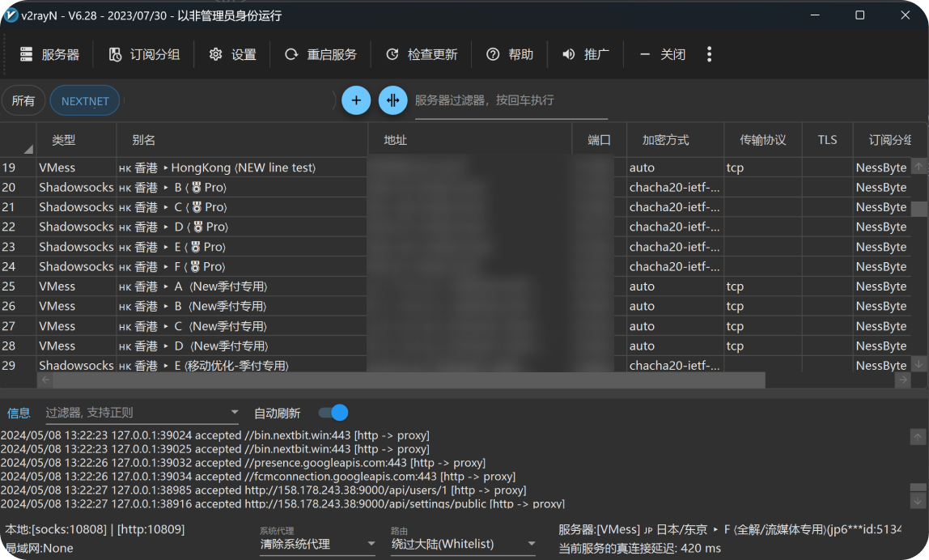Switch to the NEXTNET subscription tab
Screen dimensions: 929x560
tap(85, 101)
